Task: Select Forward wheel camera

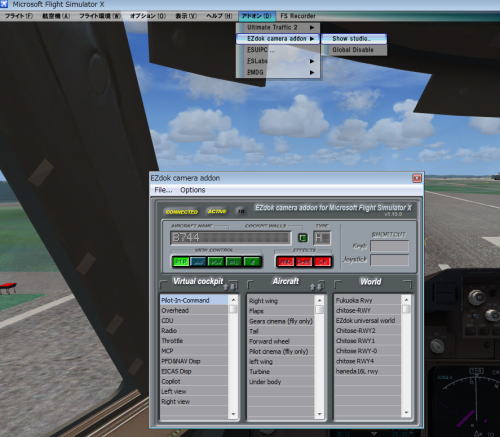Action: point(281,341)
